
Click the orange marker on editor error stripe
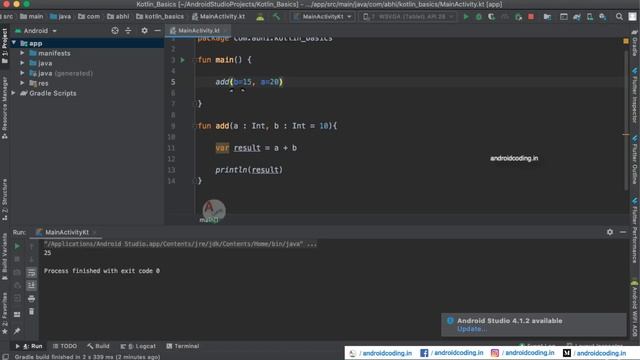tap(626, 134)
